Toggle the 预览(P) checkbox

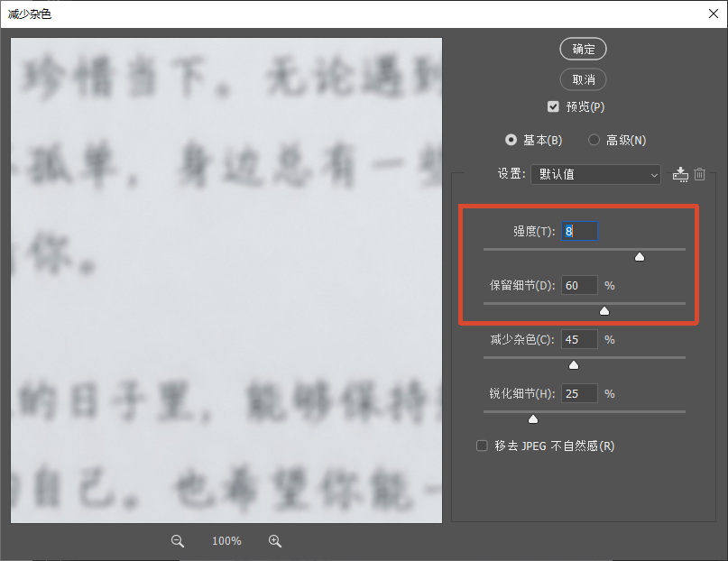(553, 106)
